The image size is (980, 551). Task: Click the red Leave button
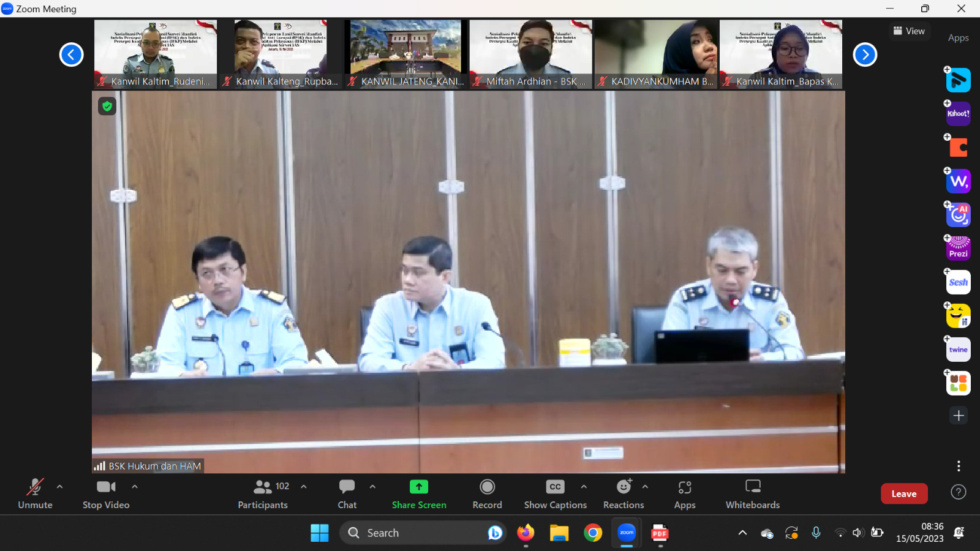point(904,493)
